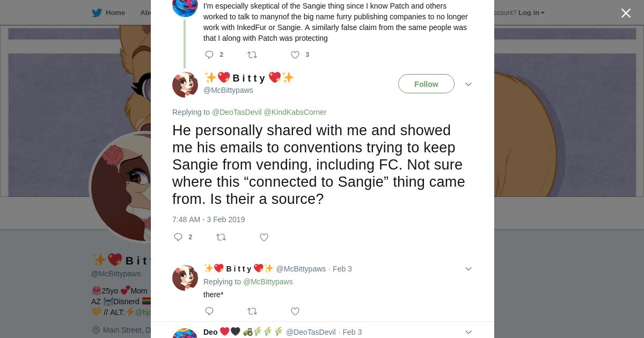Reply to the "there*" correction tweet
The height and width of the screenshot is (338, 644).
tap(209, 311)
